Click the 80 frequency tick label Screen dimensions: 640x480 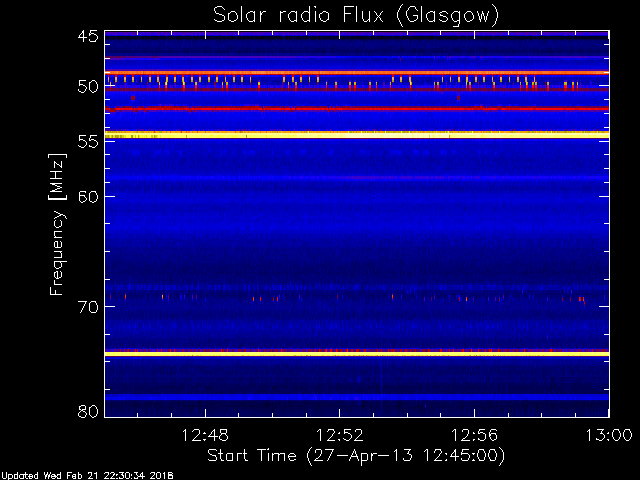click(x=88, y=411)
